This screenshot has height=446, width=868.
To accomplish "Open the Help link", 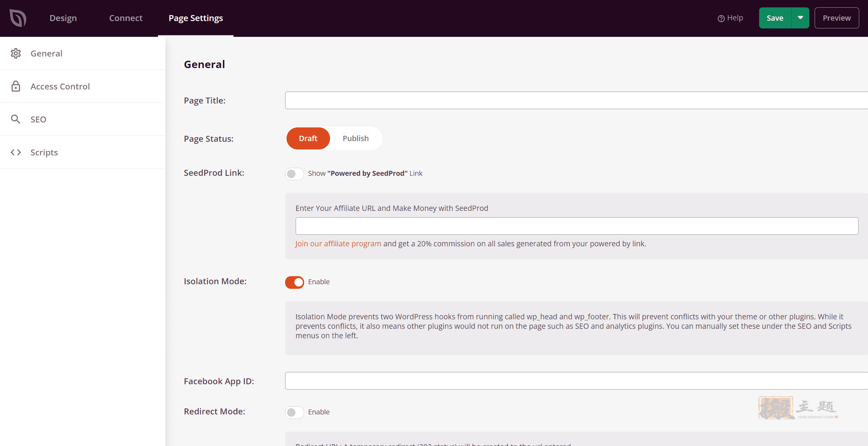I will coord(730,18).
